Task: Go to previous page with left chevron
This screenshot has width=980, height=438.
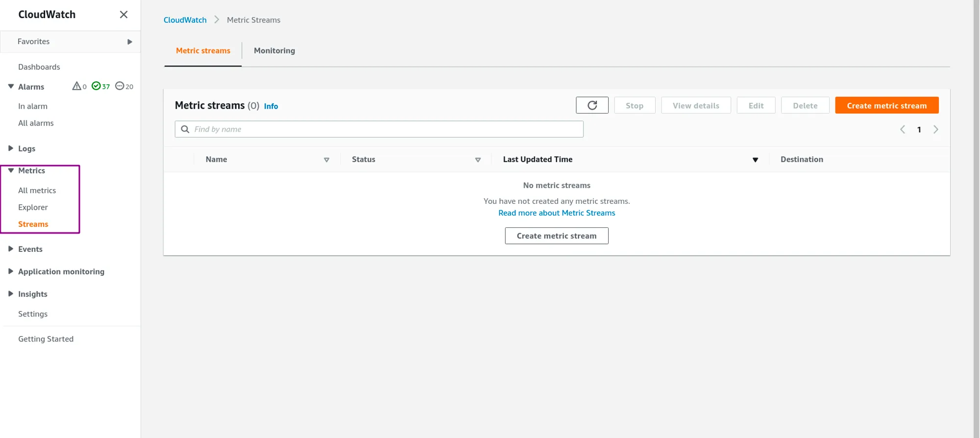Action: pyautogui.click(x=902, y=129)
